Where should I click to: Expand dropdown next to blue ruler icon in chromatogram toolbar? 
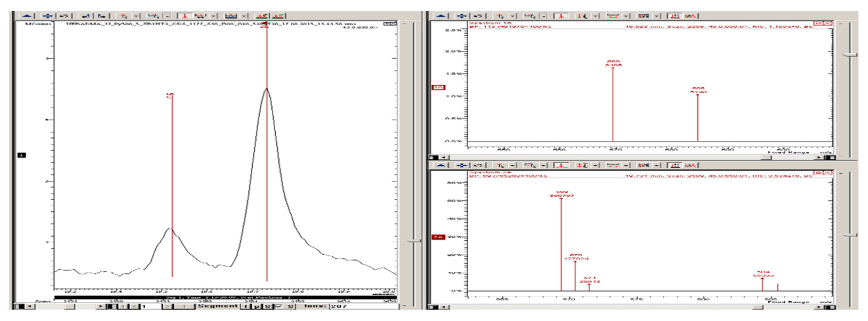click(167, 16)
